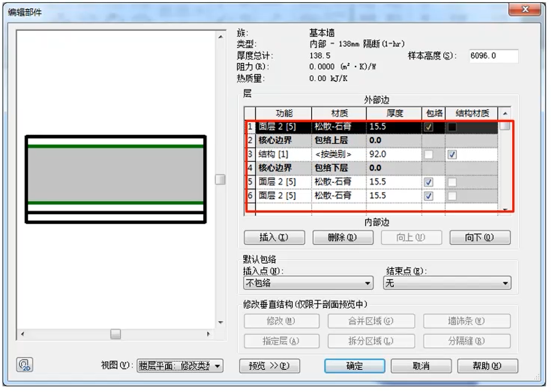This screenshot has width=551, height=392.
Task: Click the 样本高度 input field
Action: point(493,56)
